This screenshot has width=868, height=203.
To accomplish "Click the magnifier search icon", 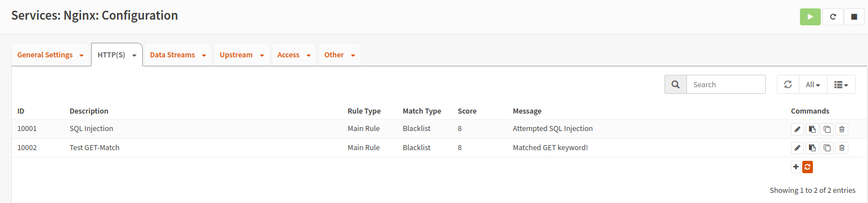I will [676, 84].
